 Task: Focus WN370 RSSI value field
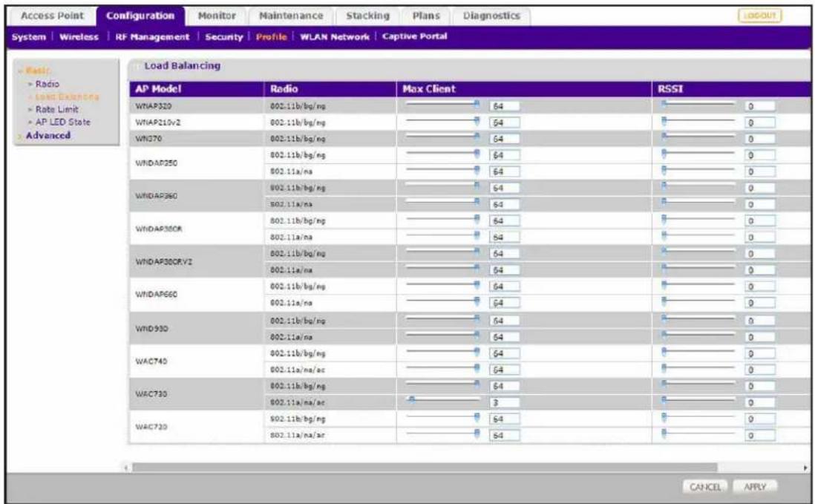click(x=760, y=139)
